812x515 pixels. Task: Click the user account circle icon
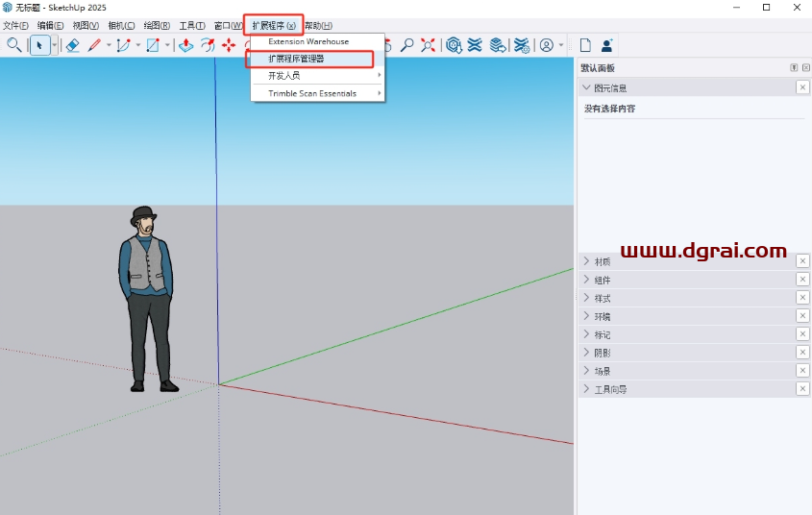pyautogui.click(x=547, y=45)
